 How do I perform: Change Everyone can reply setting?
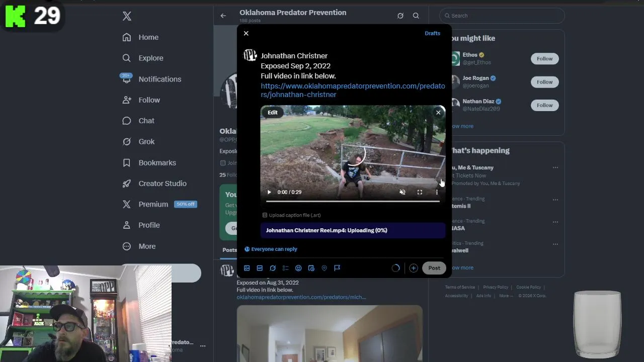(x=271, y=249)
